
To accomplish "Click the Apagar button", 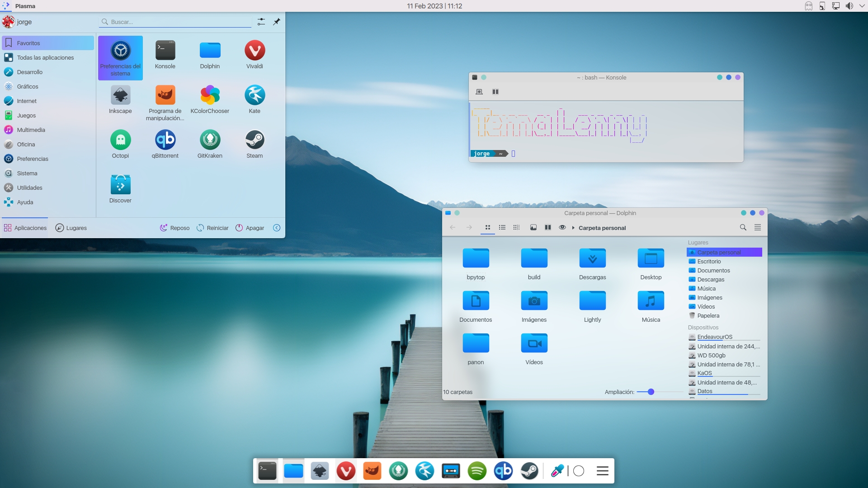I will click(x=250, y=228).
